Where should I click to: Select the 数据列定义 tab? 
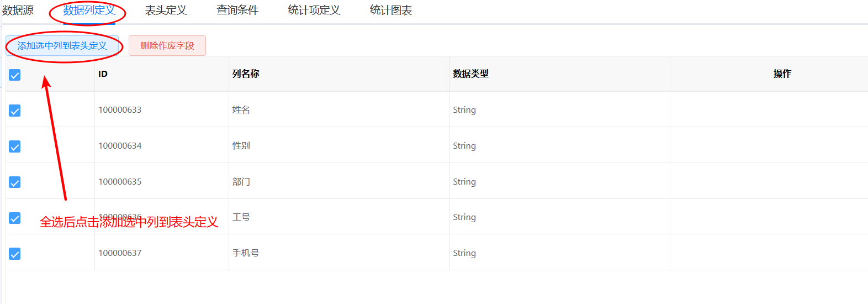click(89, 11)
